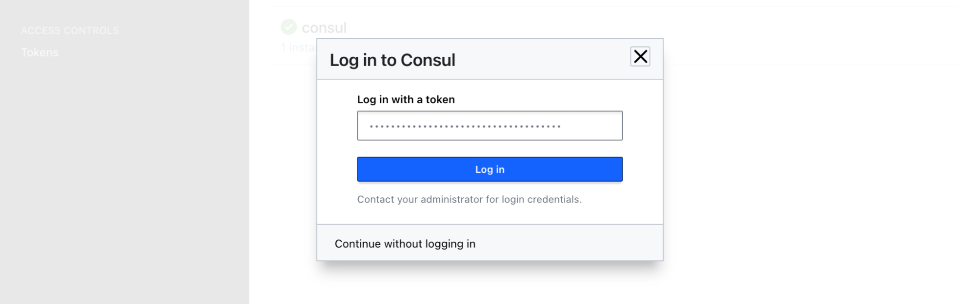This screenshot has height=304, width=980.
Task: Click the dialog header bar beside the title
Action: coord(539,60)
